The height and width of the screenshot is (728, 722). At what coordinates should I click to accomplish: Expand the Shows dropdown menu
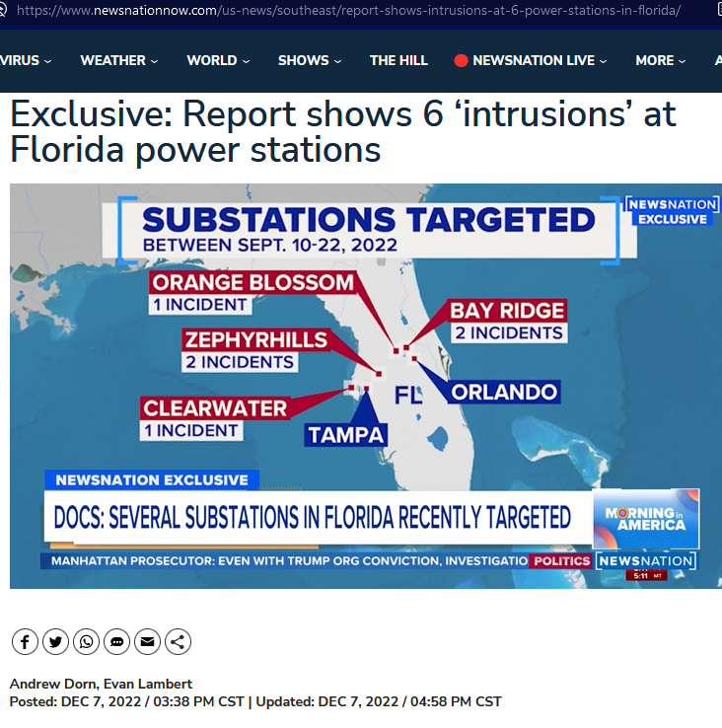(309, 60)
